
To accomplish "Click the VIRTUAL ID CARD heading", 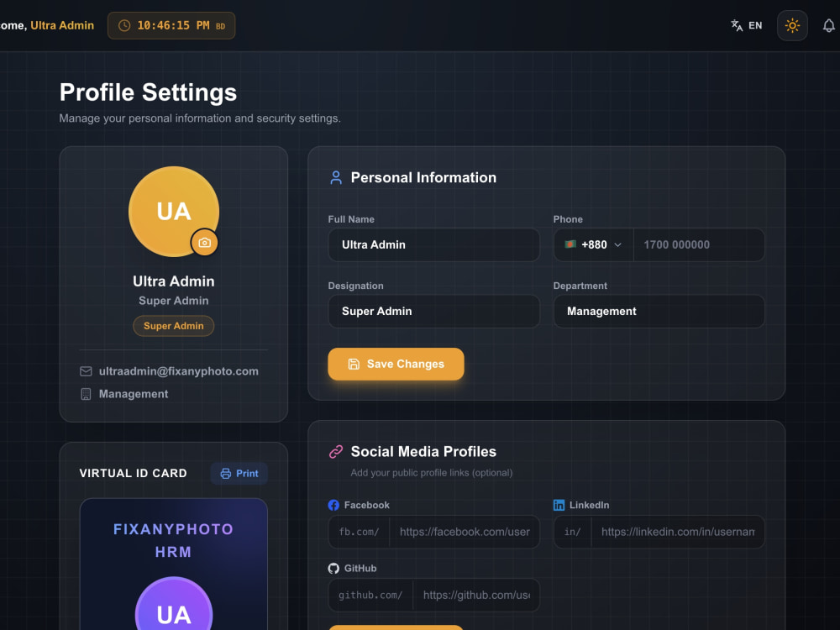I will click(134, 474).
